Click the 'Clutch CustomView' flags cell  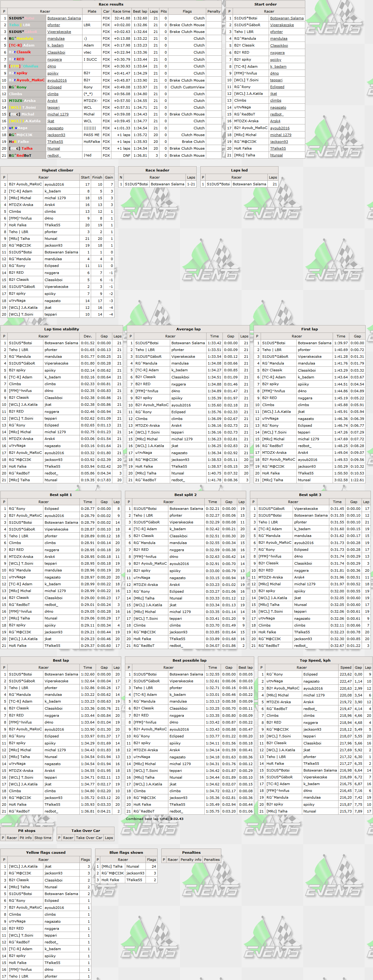[x=187, y=87]
